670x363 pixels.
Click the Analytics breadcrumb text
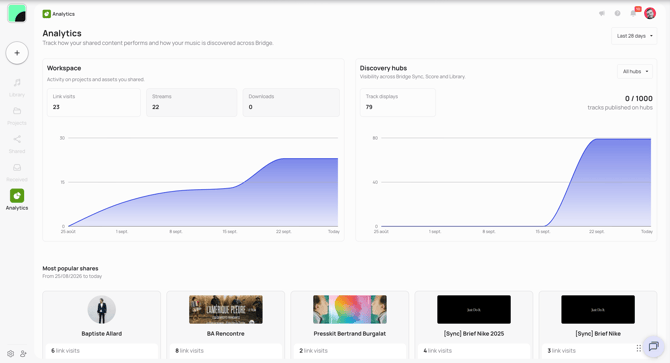64,14
